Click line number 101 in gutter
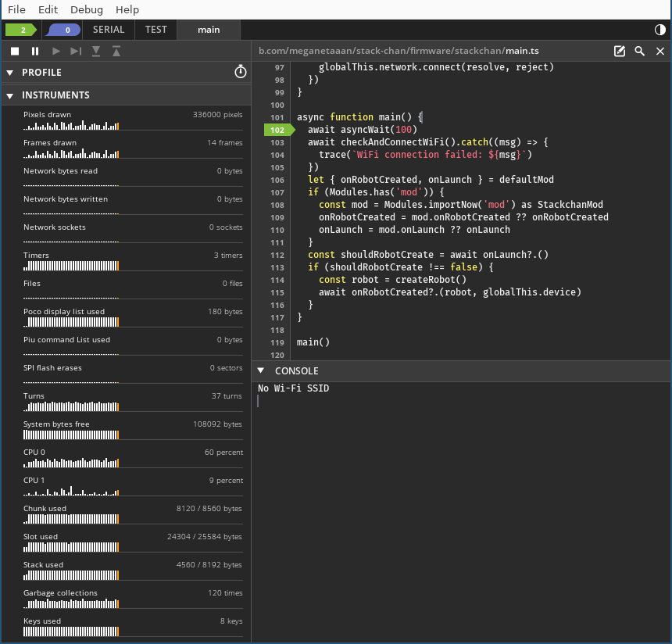The width and height of the screenshot is (672, 644). [x=277, y=117]
